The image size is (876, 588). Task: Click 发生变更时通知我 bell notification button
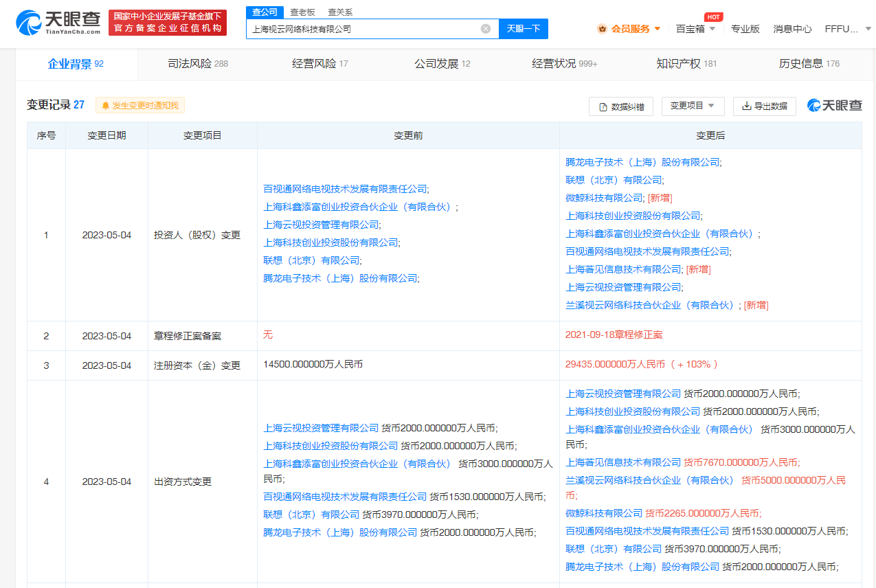pos(140,106)
